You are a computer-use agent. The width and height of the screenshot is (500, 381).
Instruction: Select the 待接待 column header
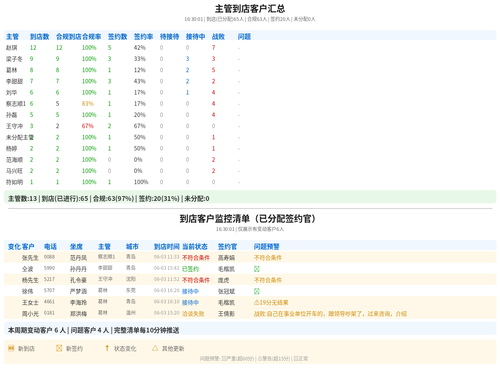(x=170, y=36)
